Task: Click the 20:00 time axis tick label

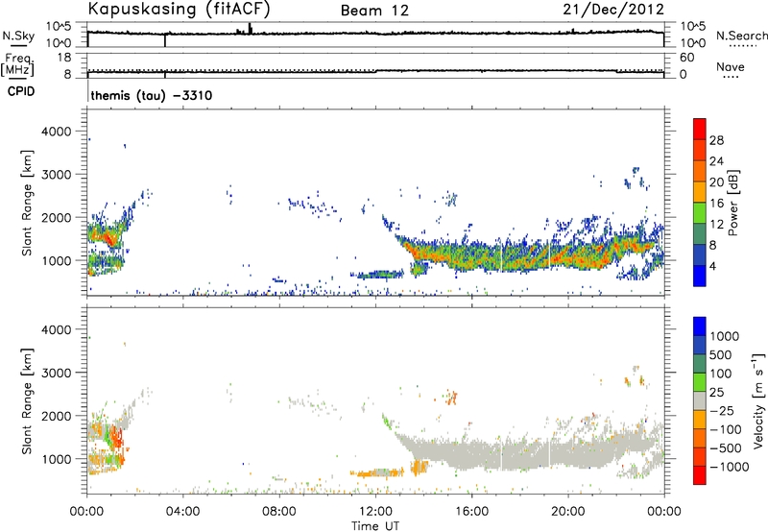Action: (x=568, y=512)
